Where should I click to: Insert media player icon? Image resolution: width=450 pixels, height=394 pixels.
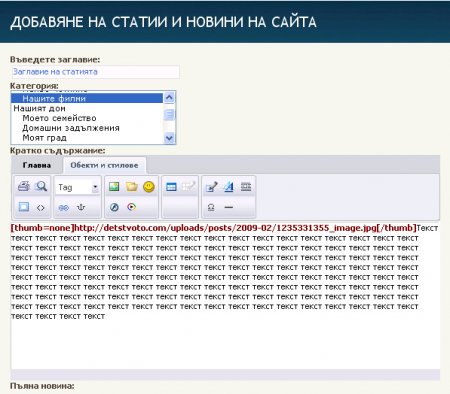tap(132, 207)
